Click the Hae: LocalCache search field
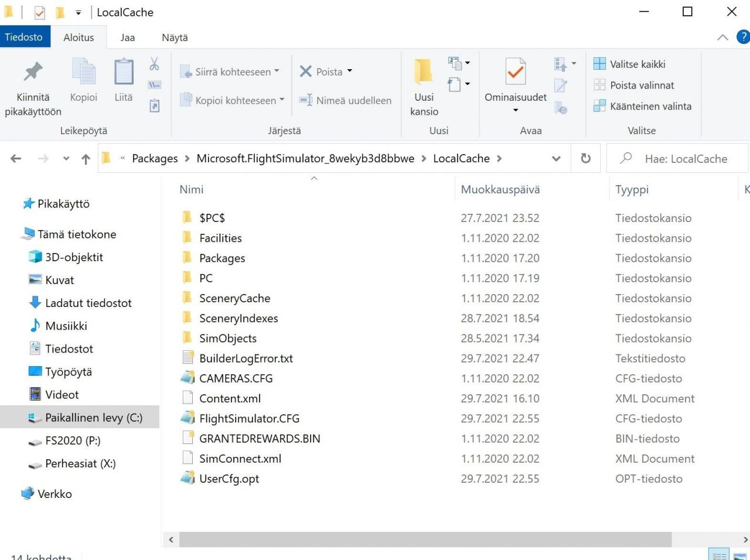 coord(677,159)
